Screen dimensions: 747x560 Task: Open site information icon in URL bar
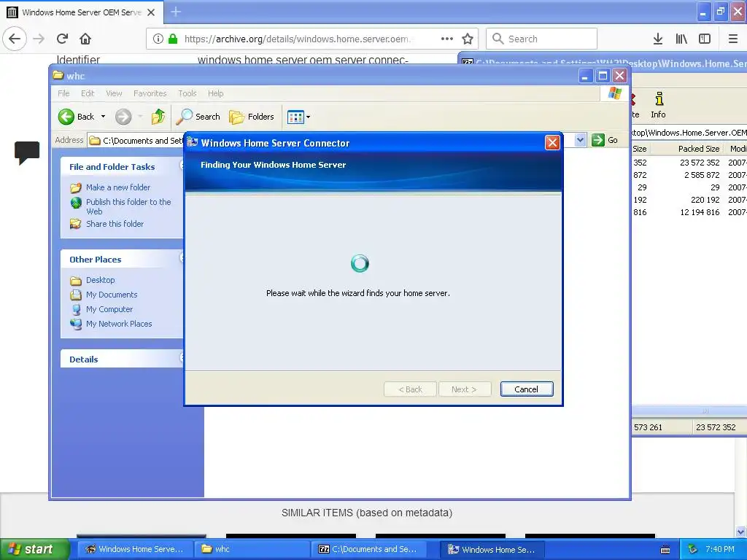click(x=158, y=39)
